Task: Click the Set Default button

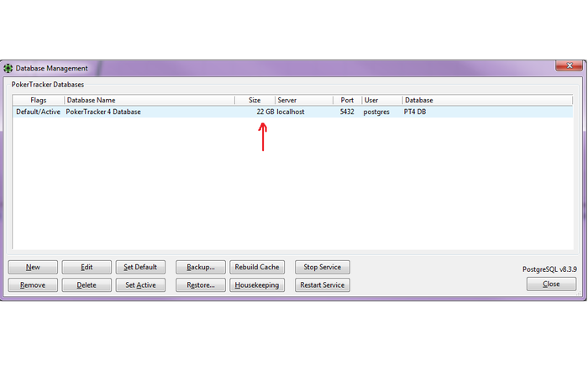Action: point(140,267)
